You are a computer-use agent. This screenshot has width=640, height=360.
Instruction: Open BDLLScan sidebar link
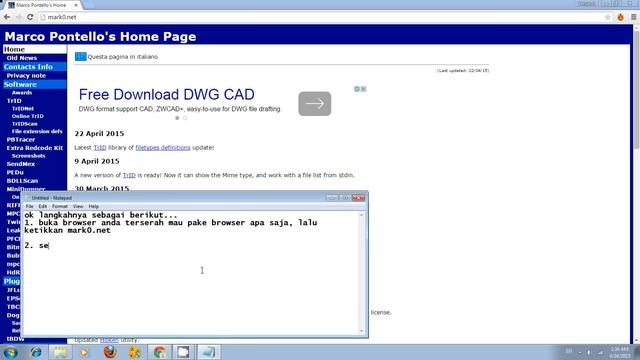click(22, 181)
